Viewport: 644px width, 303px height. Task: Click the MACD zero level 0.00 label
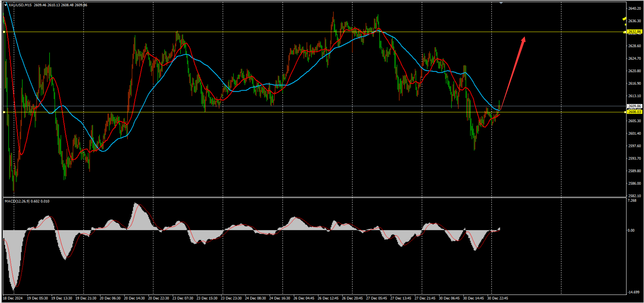coord(631,231)
